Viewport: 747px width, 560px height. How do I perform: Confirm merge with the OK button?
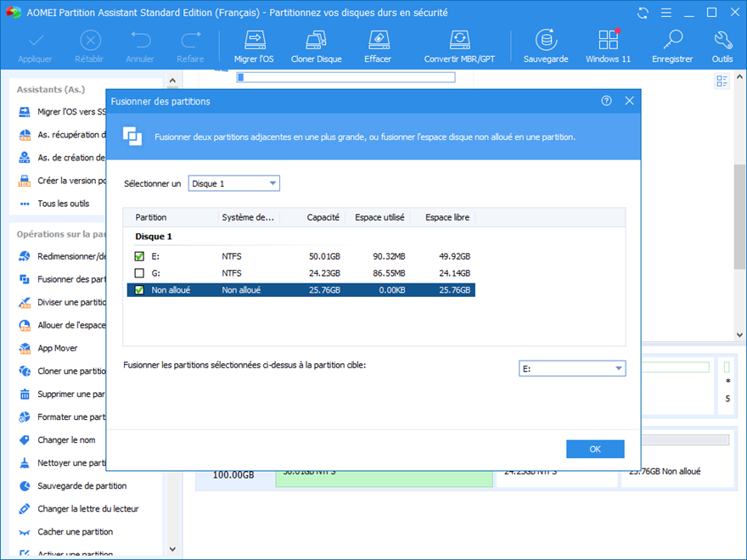(595, 449)
